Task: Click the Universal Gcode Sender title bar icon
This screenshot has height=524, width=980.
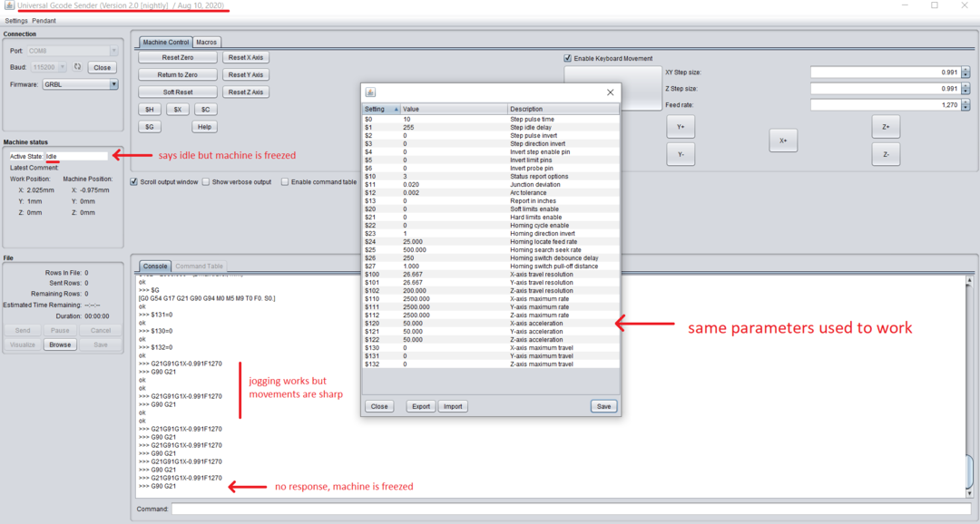Action: click(8, 5)
